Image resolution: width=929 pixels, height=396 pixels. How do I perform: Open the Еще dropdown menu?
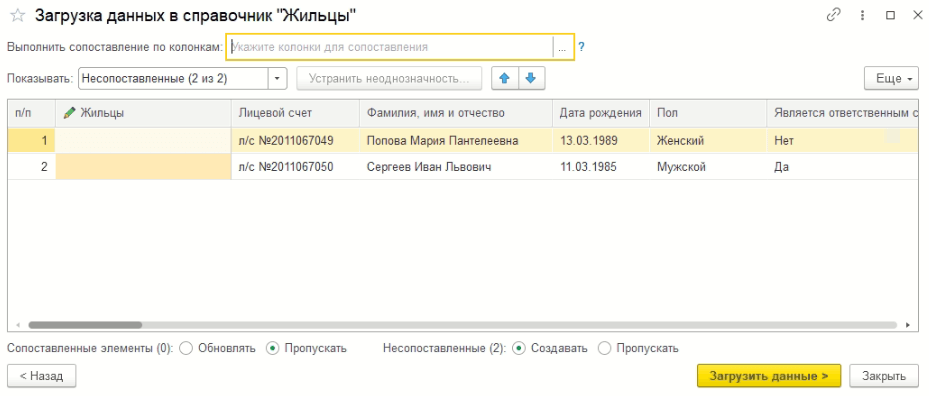pyautogui.click(x=892, y=78)
